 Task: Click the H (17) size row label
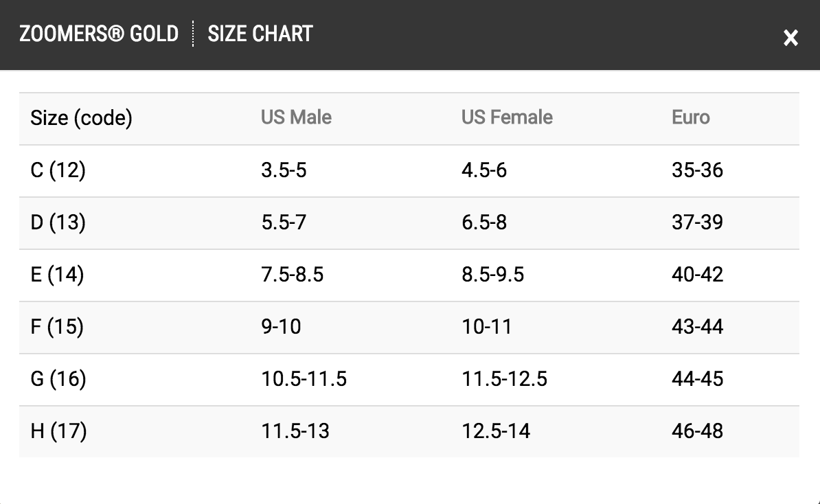(58, 431)
